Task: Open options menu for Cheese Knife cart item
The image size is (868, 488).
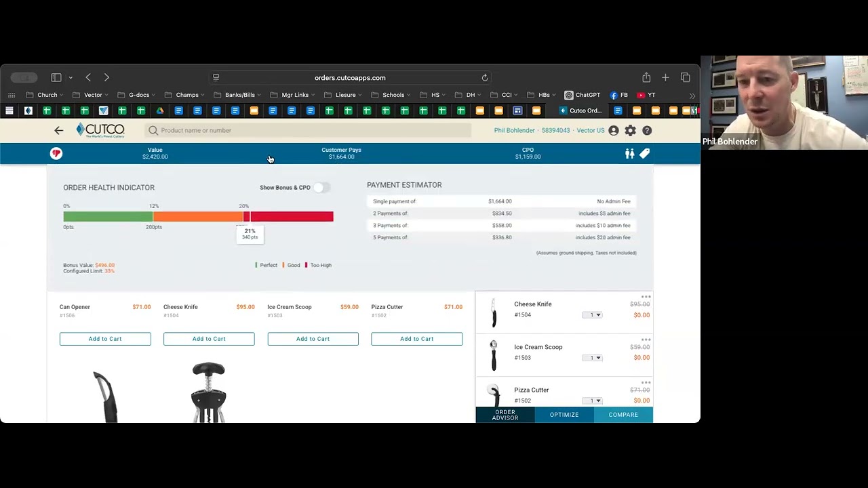Action: coord(646,297)
